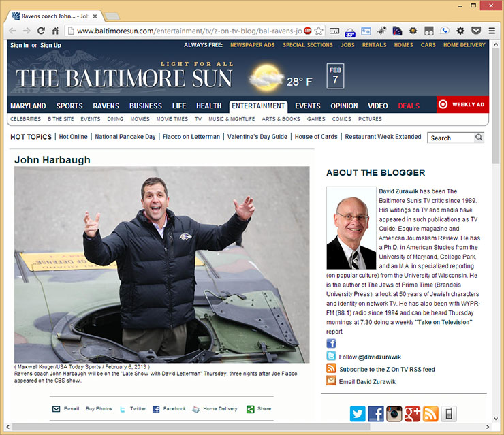The height and width of the screenshot is (435, 504).
Task: Open the Chrome hamburger menu
Action: coord(492,31)
